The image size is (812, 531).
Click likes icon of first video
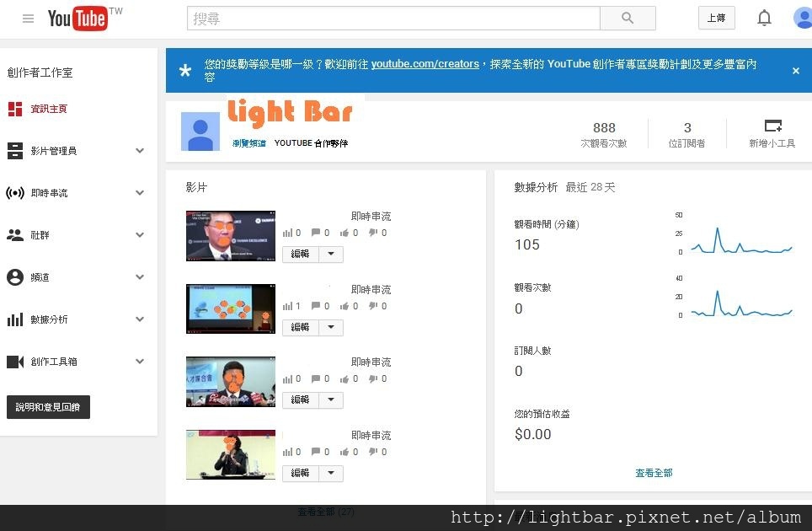pyautogui.click(x=345, y=233)
